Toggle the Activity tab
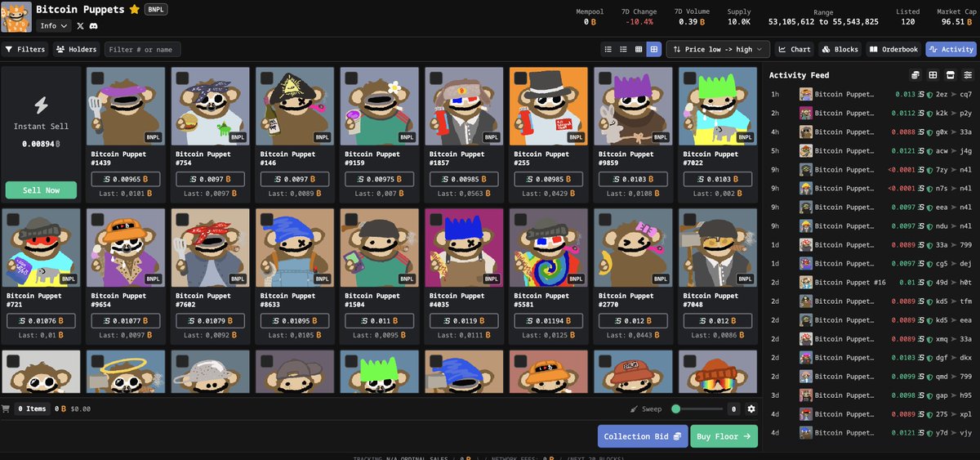Image resolution: width=980 pixels, height=460 pixels. pos(951,49)
